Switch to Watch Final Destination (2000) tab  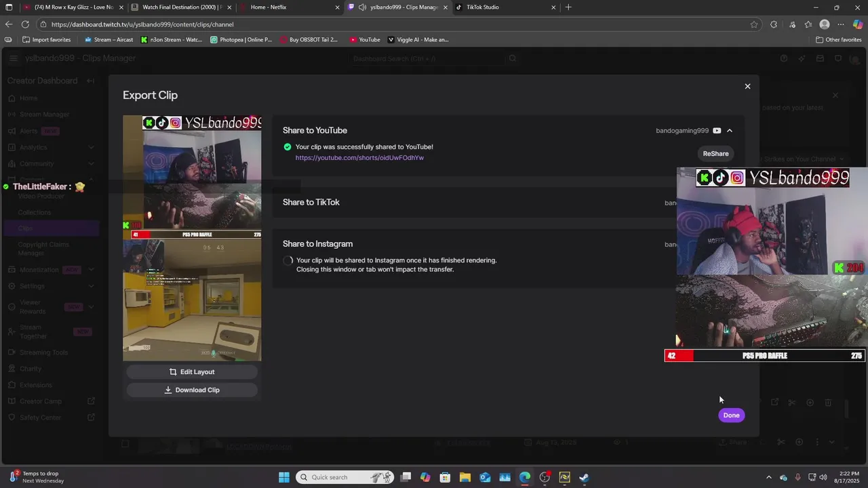[x=181, y=7]
